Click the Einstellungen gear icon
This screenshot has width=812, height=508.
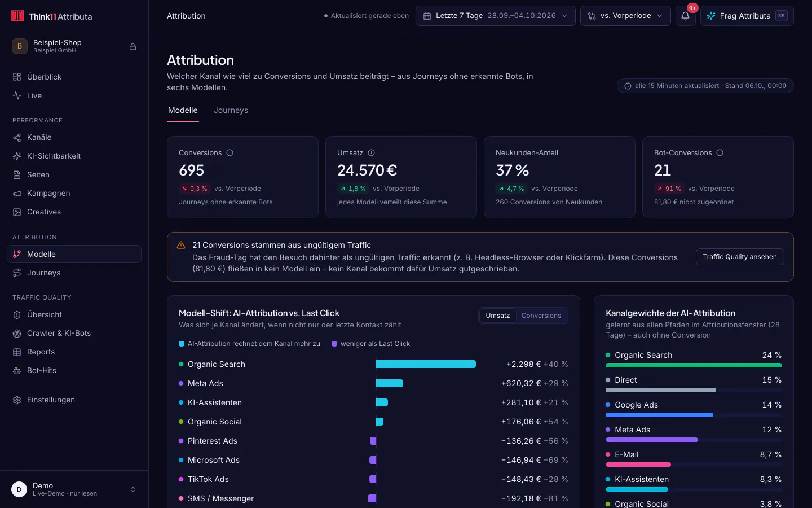[x=17, y=400]
